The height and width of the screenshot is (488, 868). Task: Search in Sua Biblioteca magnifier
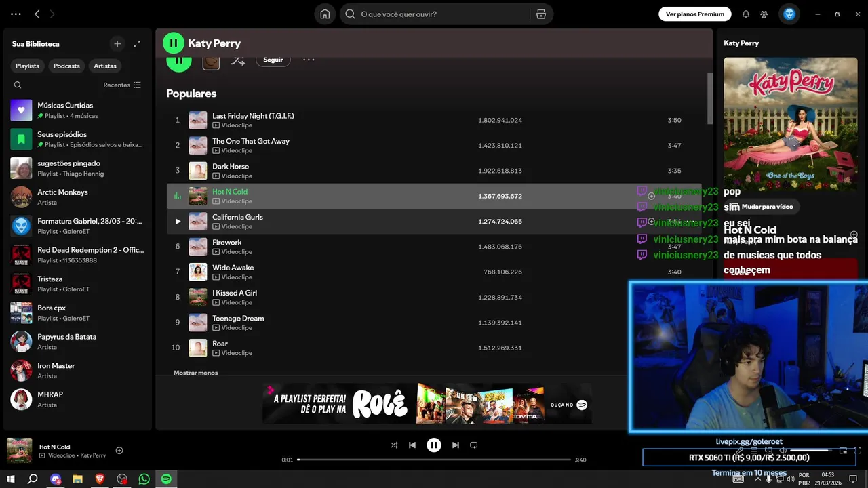(18, 85)
